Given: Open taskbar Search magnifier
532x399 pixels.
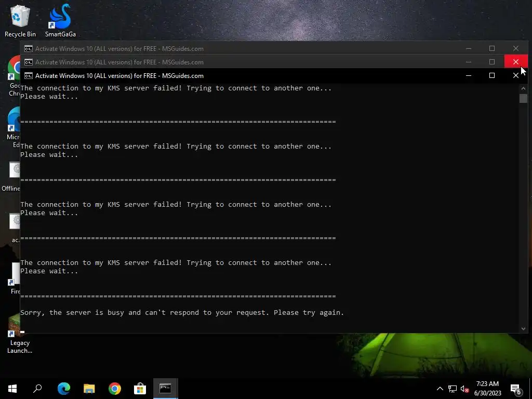Looking at the screenshot, I should (37, 389).
